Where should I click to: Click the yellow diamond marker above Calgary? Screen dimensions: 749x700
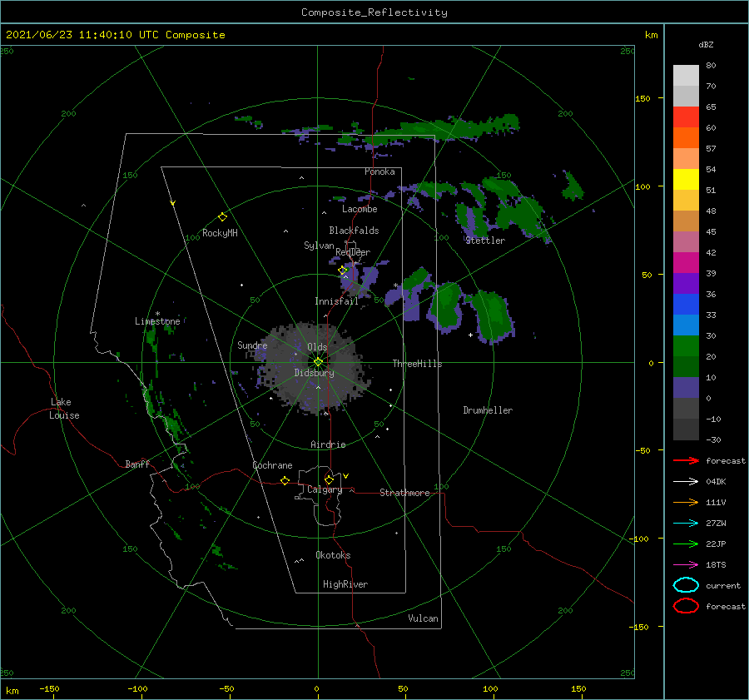tap(329, 479)
